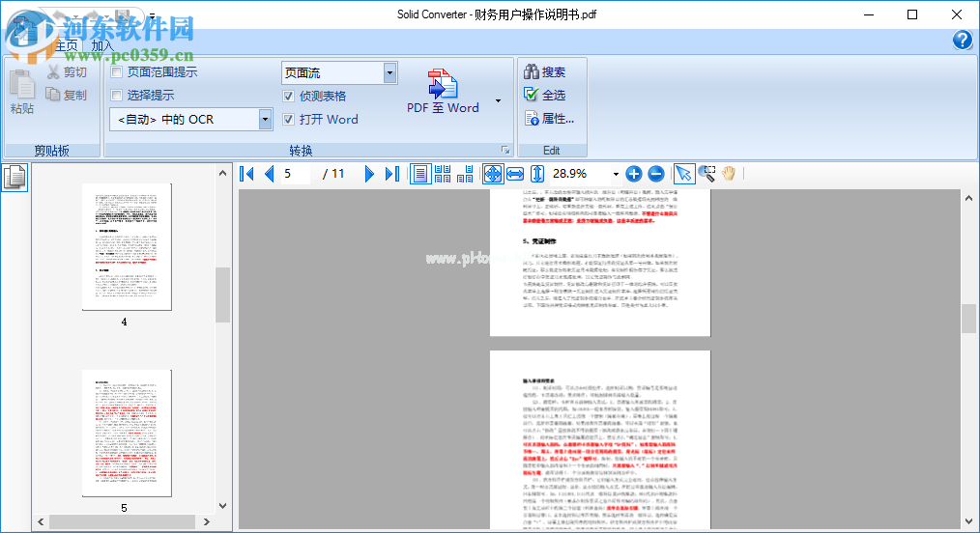980x533 pixels.
Task: Click thumbnail panel scroll down arrow
Action: click(222, 506)
